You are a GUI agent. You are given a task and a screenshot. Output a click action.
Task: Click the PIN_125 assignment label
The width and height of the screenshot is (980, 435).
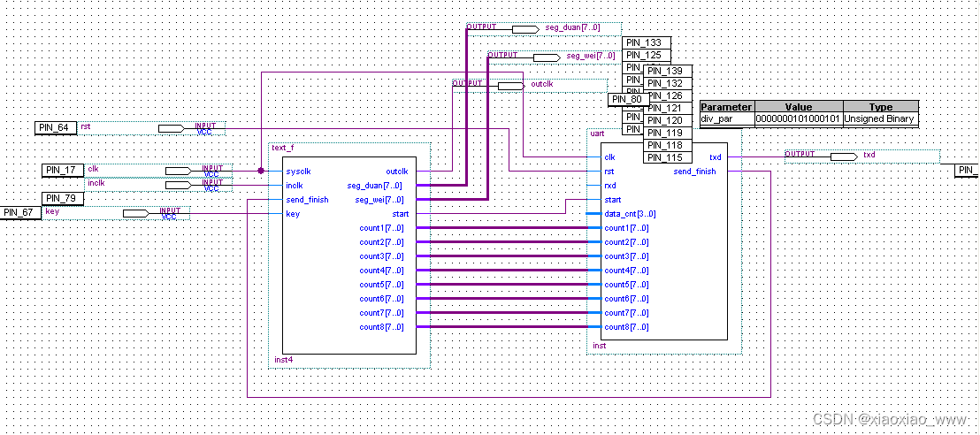(x=647, y=55)
